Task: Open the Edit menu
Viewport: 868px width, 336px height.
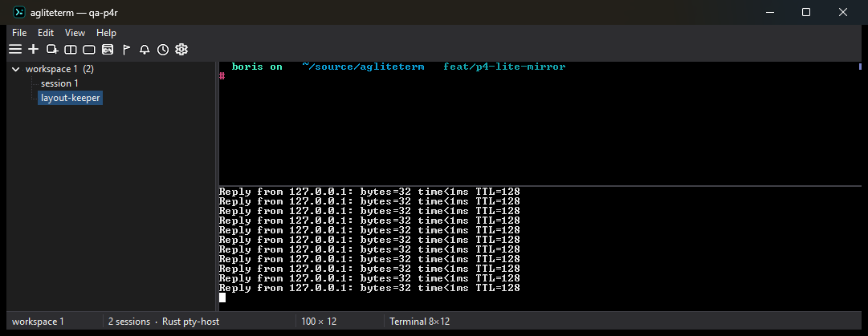Action: 46,33
